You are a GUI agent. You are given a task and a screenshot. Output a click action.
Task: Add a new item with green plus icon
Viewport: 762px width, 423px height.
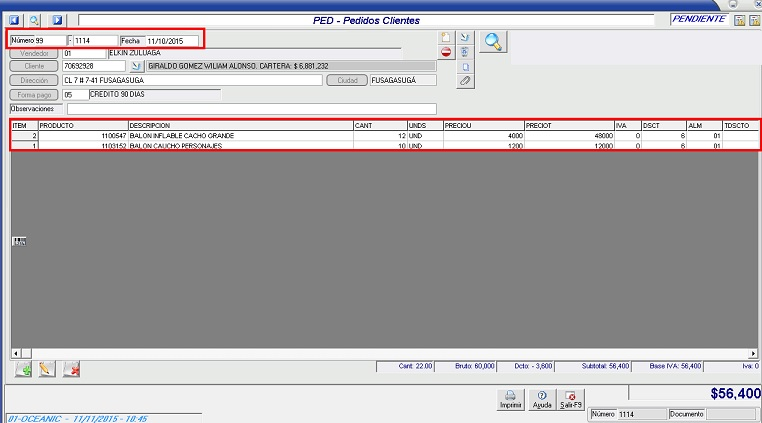coord(23,370)
